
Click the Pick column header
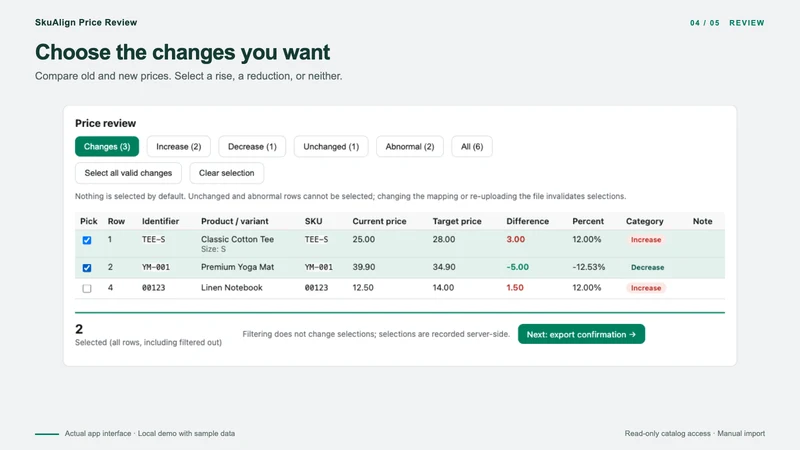pos(89,221)
